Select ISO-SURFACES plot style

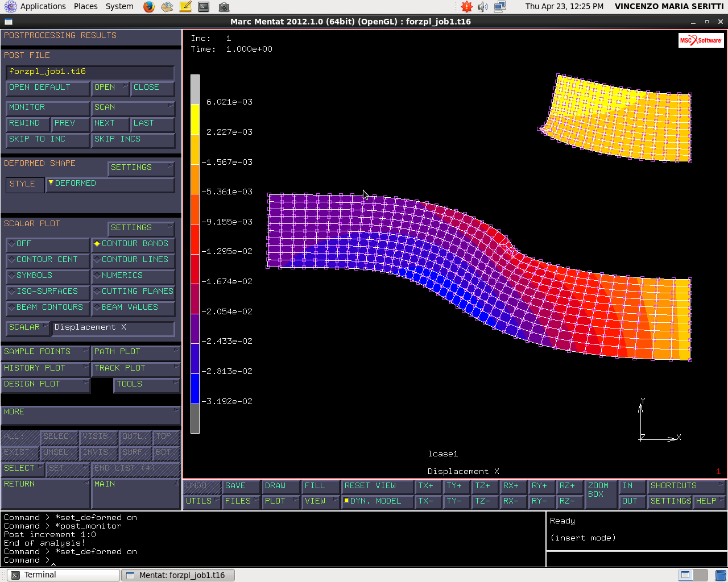tap(48, 292)
